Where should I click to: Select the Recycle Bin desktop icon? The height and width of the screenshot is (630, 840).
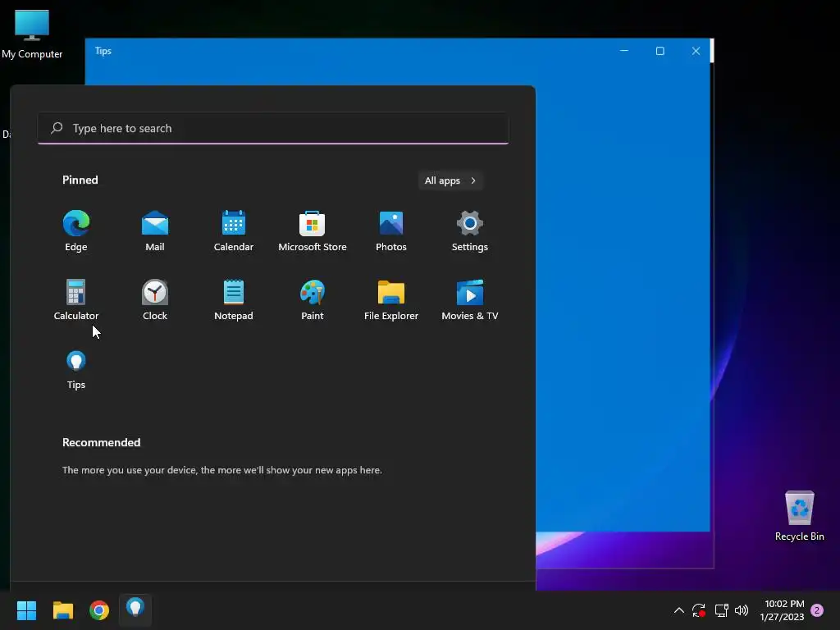click(799, 516)
